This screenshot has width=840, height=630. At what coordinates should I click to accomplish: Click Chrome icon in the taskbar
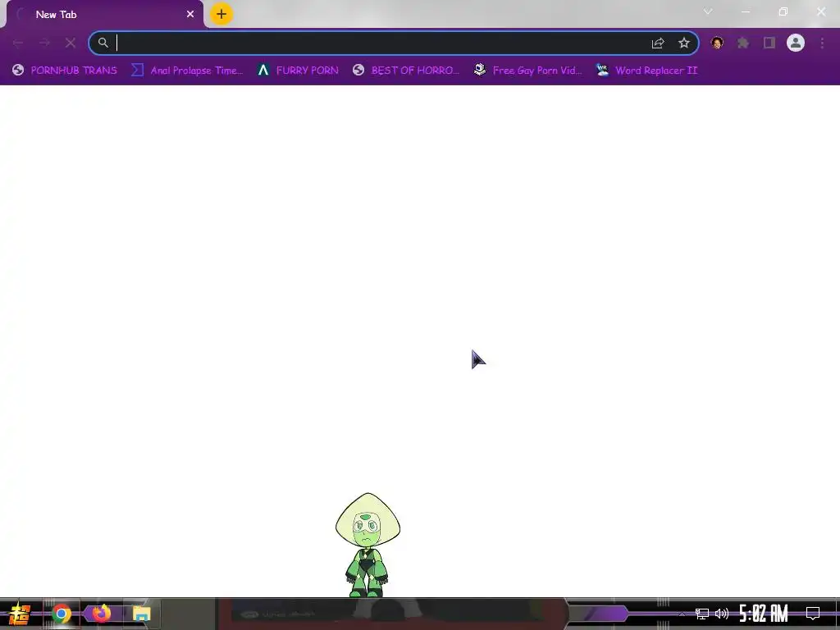pos(62,614)
